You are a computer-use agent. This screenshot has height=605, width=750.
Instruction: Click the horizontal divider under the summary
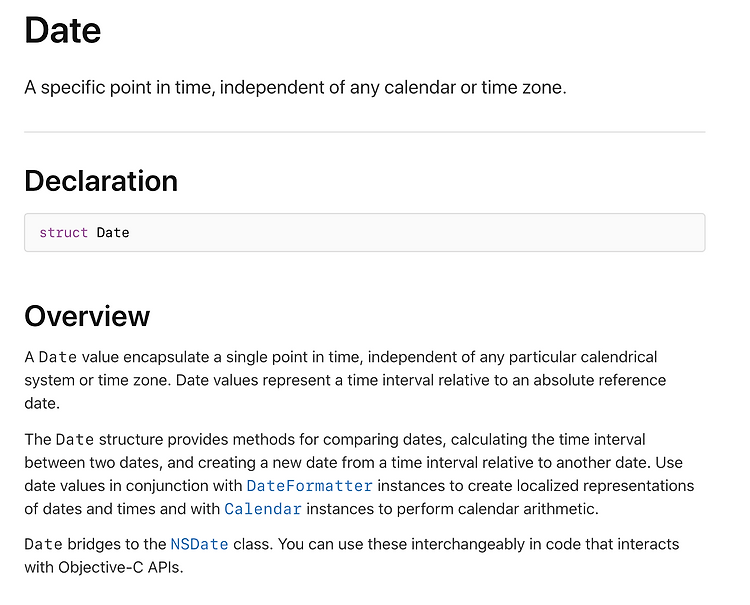[364, 132]
